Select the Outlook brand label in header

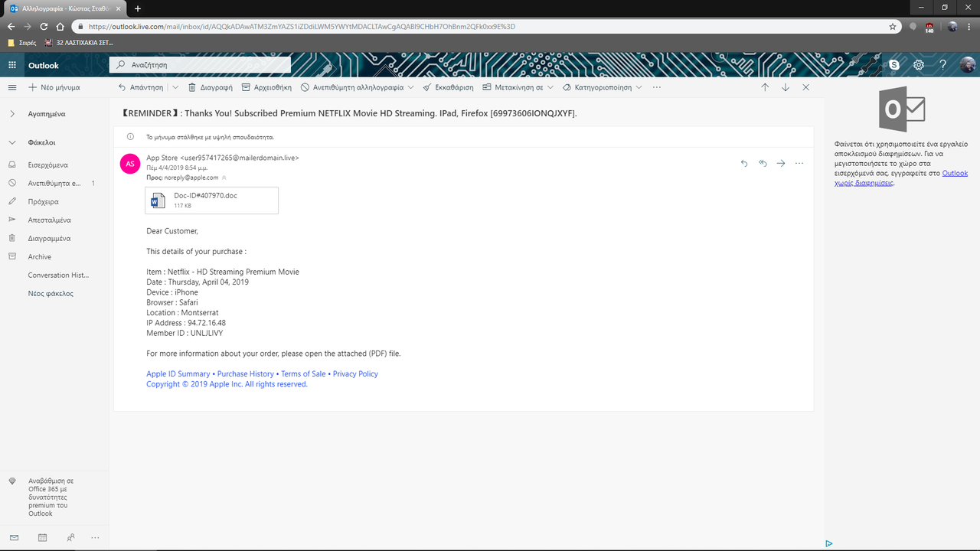(44, 66)
